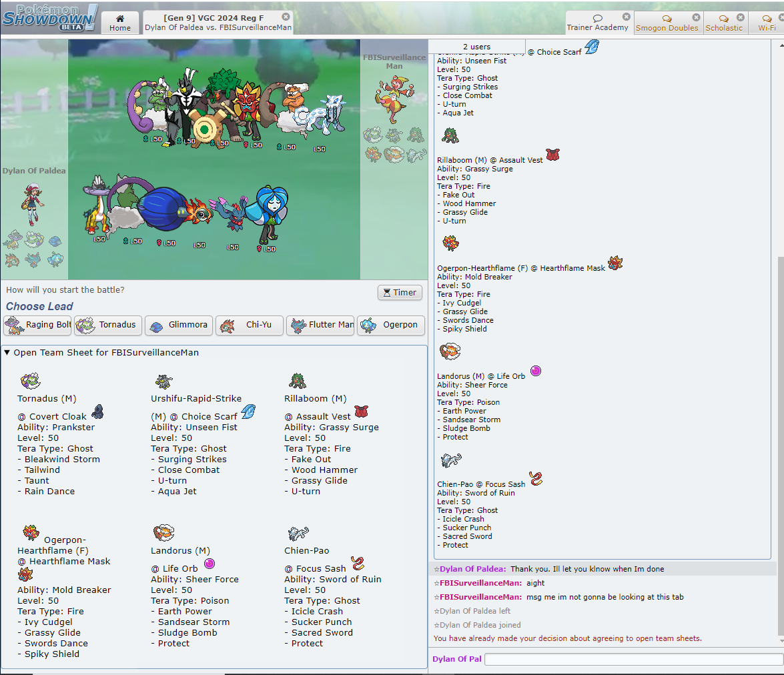784x675 pixels.
Task: Click your Glimmora sprite in battle field
Action: [x=164, y=209]
